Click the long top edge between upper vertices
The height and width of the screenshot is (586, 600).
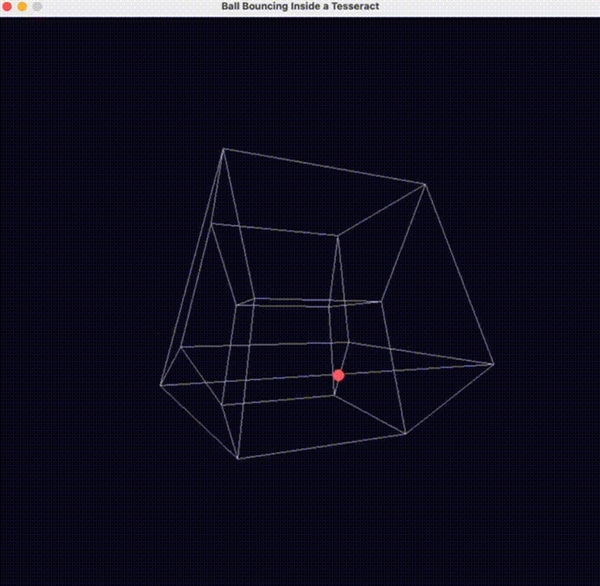[x=324, y=167]
